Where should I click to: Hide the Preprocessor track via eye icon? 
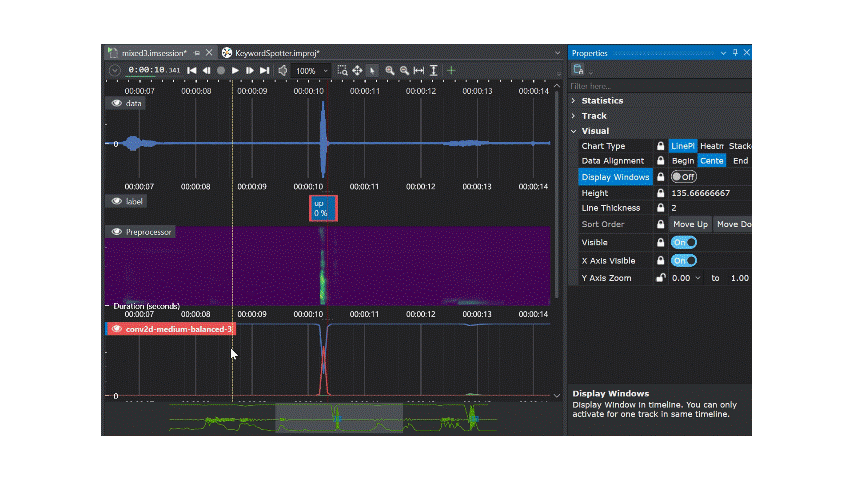coord(117,232)
